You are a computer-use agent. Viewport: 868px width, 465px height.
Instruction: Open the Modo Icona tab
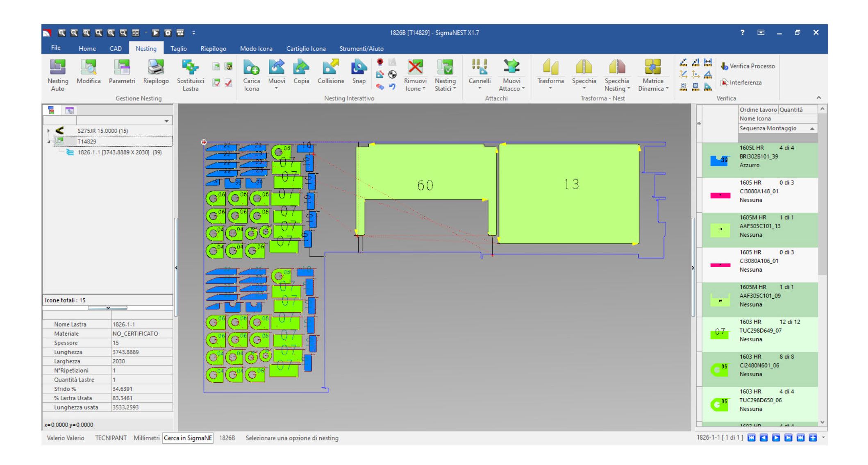(x=256, y=48)
